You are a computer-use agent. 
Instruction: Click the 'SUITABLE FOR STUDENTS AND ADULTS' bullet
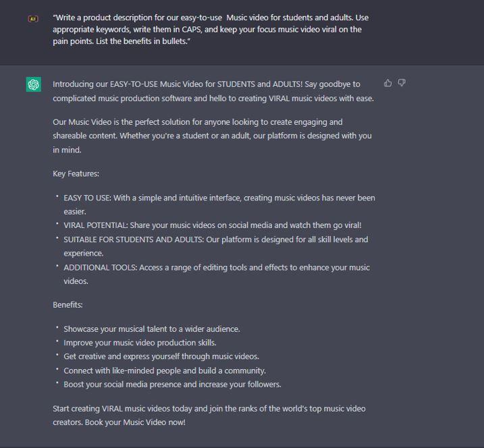(x=216, y=246)
